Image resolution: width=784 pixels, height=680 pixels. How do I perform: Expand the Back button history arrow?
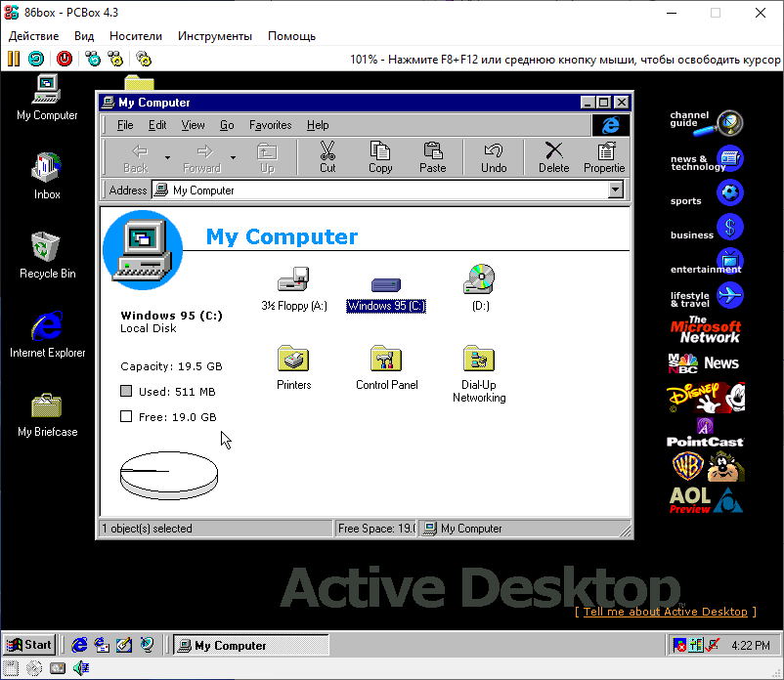167,157
